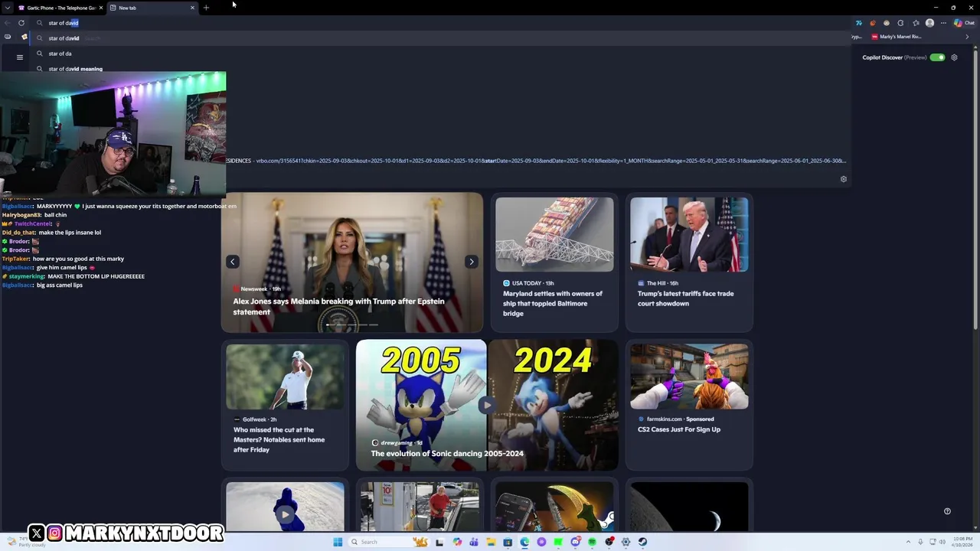
Task: Open Task View on the taskbar
Action: tap(439, 542)
